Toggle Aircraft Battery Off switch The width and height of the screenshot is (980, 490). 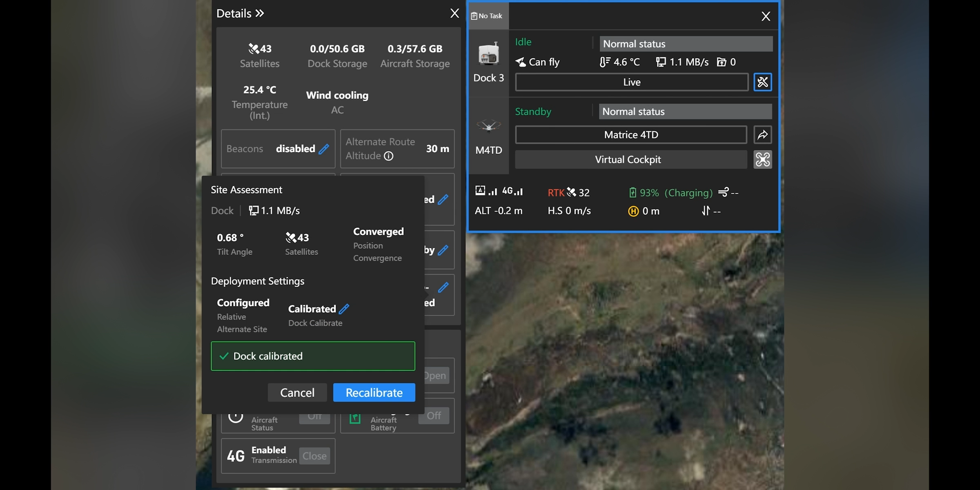[x=434, y=416]
